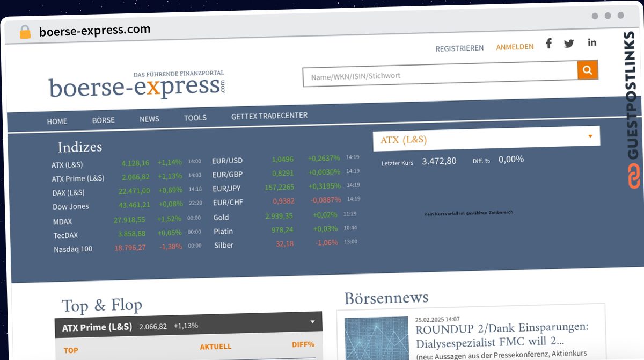Click the Indizes section heading
The width and height of the screenshot is (644, 360).
coord(79,147)
